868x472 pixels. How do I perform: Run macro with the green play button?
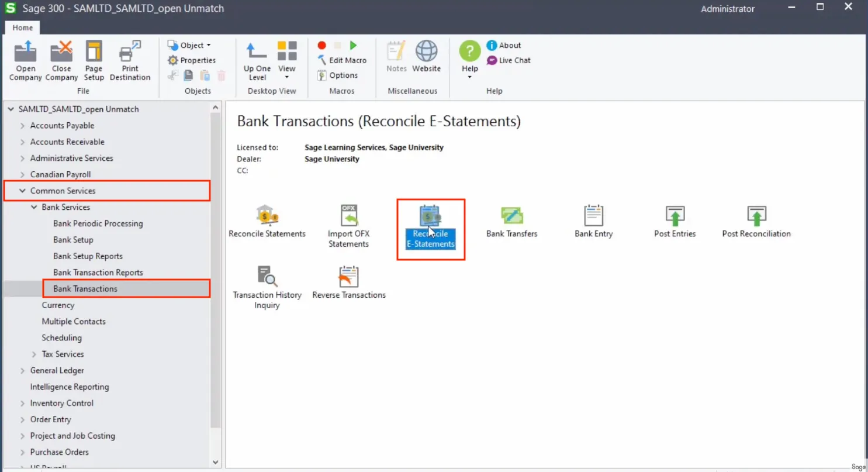(x=353, y=45)
